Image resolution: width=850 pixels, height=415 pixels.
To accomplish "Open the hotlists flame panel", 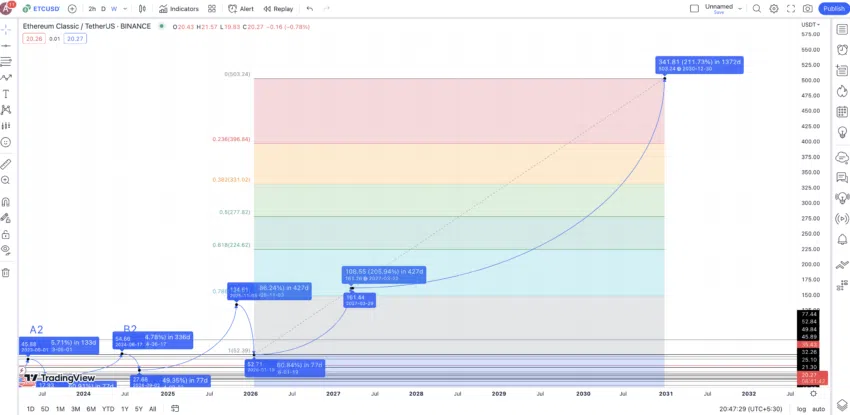I will (842, 90).
